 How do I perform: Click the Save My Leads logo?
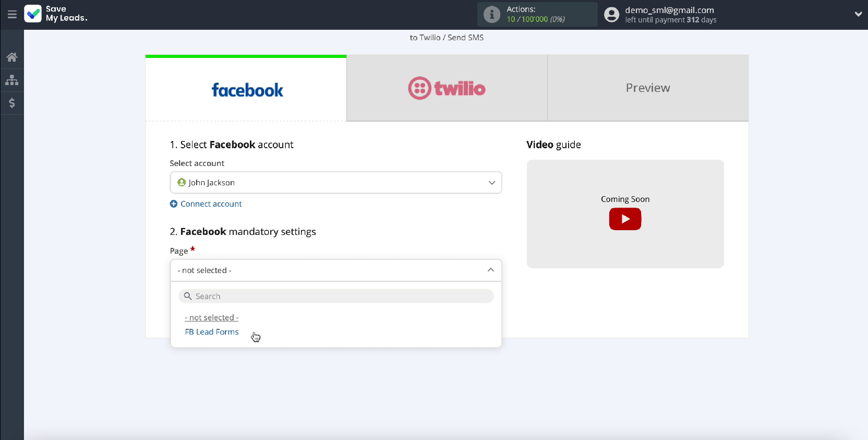56,14
